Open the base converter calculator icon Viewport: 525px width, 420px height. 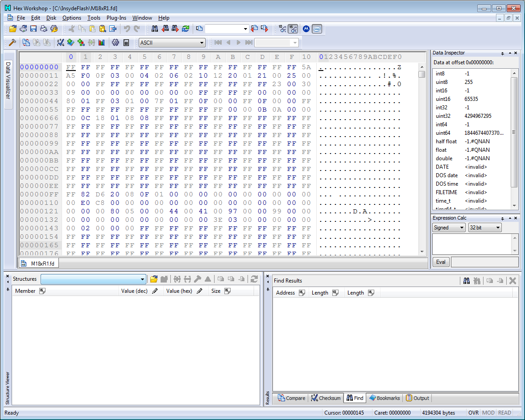point(126,42)
